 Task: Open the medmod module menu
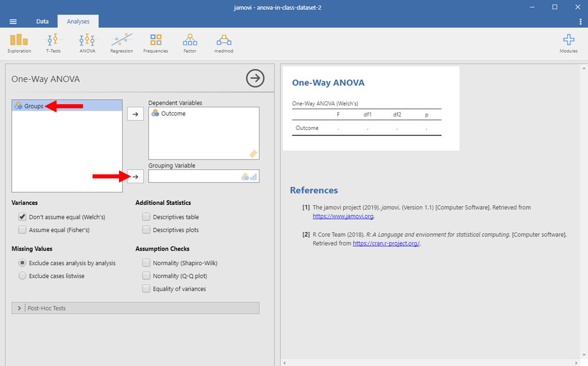[224, 43]
